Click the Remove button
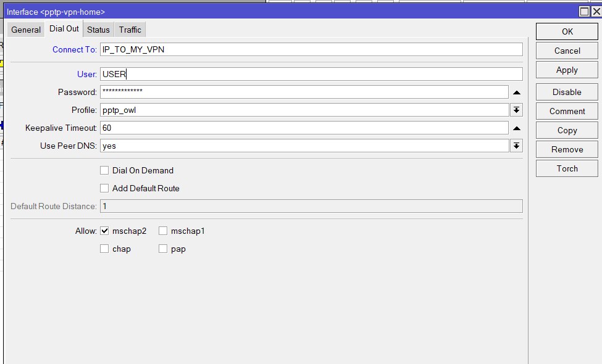Image resolution: width=602 pixels, height=364 pixels. click(x=567, y=149)
